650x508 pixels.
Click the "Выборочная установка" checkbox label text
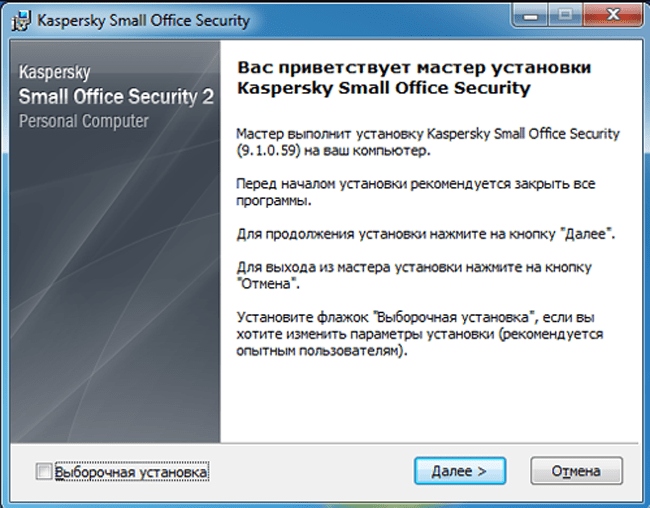[x=131, y=470]
